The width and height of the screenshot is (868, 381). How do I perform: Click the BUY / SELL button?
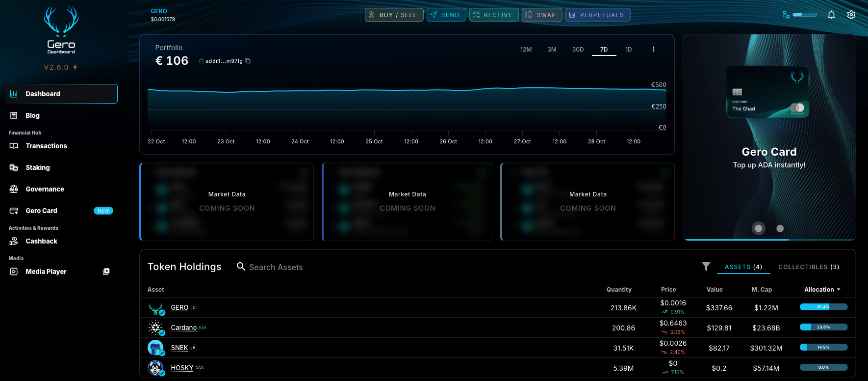394,15
